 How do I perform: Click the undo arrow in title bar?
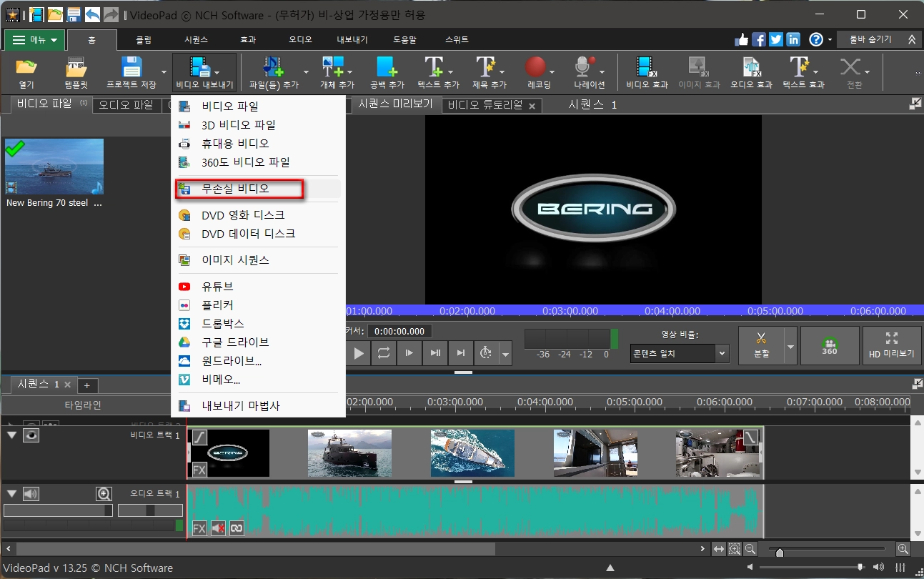92,14
